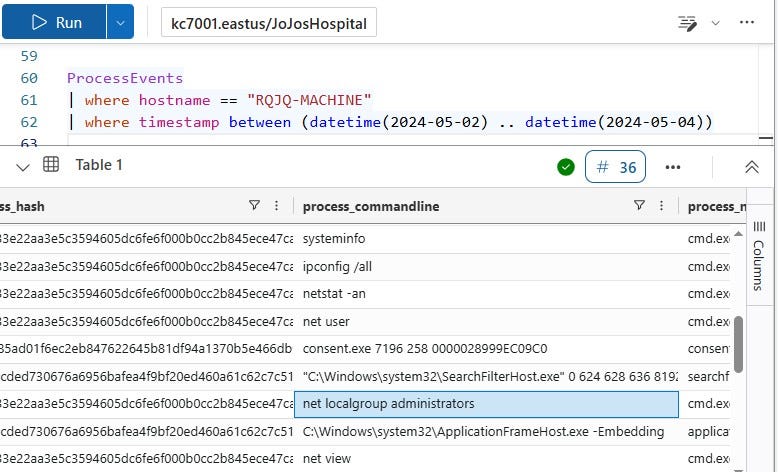Click the results vertical scrollbar thumb
778x472 pixels.
click(x=738, y=344)
